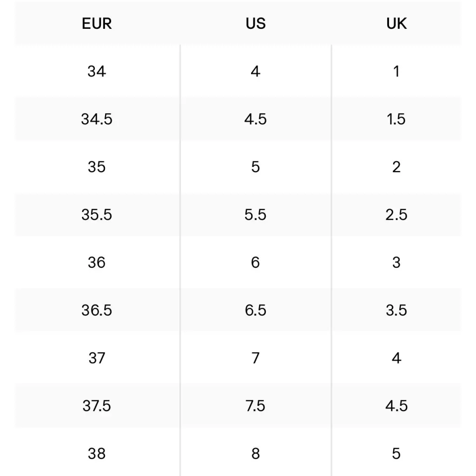Select EUR size 34.5 cell
Screen dimensions: 476x476
tap(97, 119)
